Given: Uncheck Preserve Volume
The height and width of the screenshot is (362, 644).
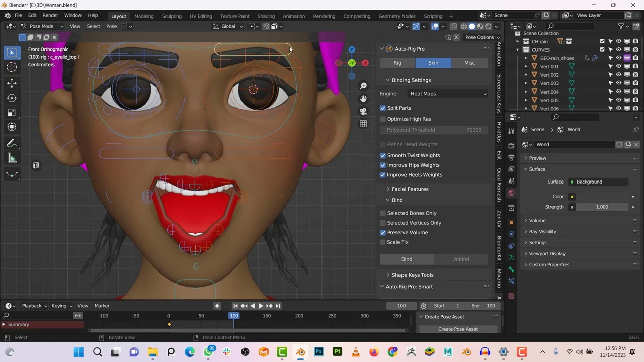Looking at the screenshot, I should pos(383,233).
